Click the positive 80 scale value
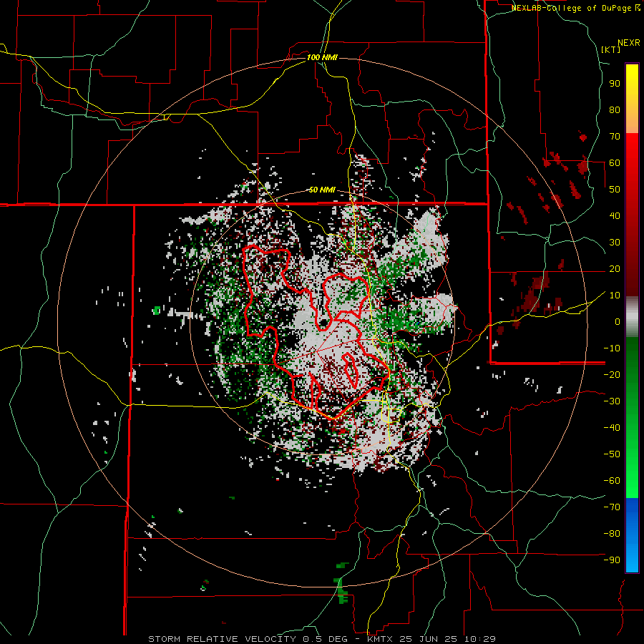 pyautogui.click(x=615, y=109)
